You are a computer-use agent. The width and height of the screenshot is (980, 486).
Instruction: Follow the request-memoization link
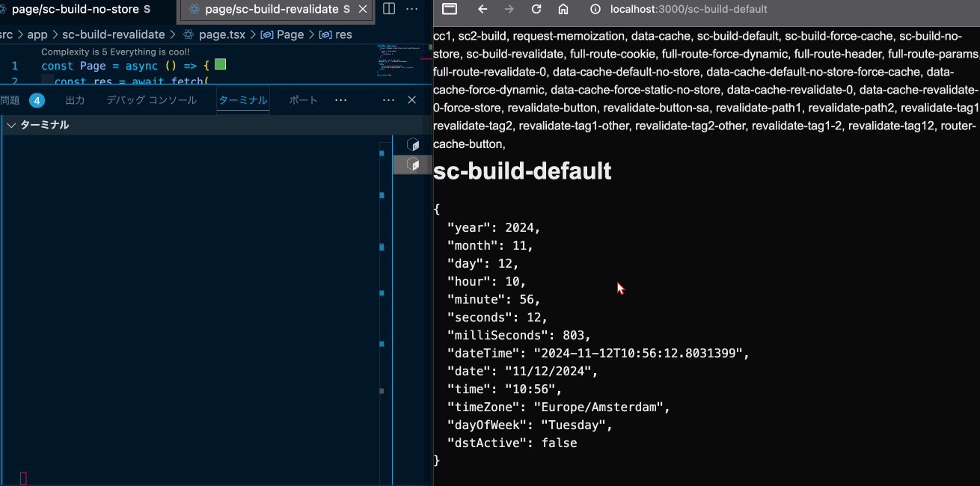coord(569,36)
